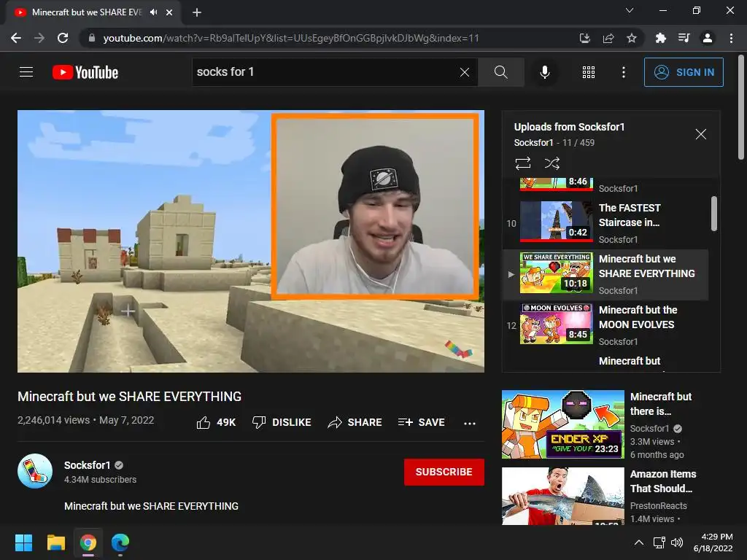Screen dimensions: 747x560
Task: Toggle loop playlist
Action: coord(522,163)
